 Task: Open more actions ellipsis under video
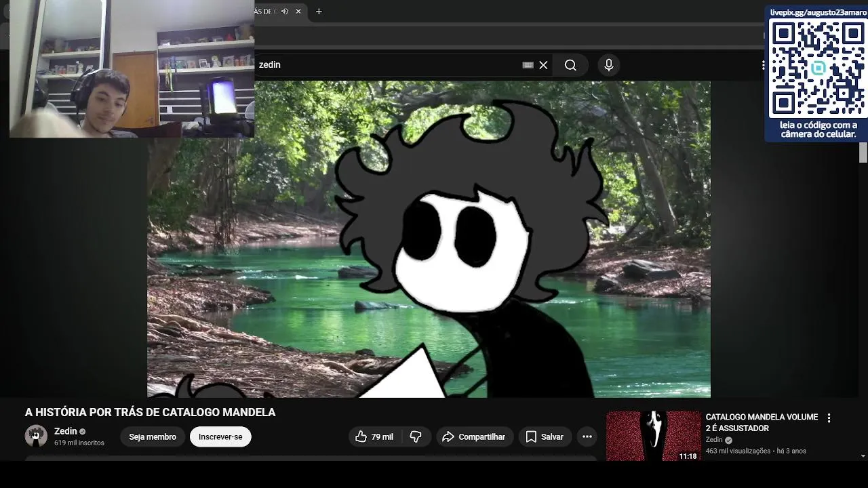pyautogui.click(x=587, y=437)
